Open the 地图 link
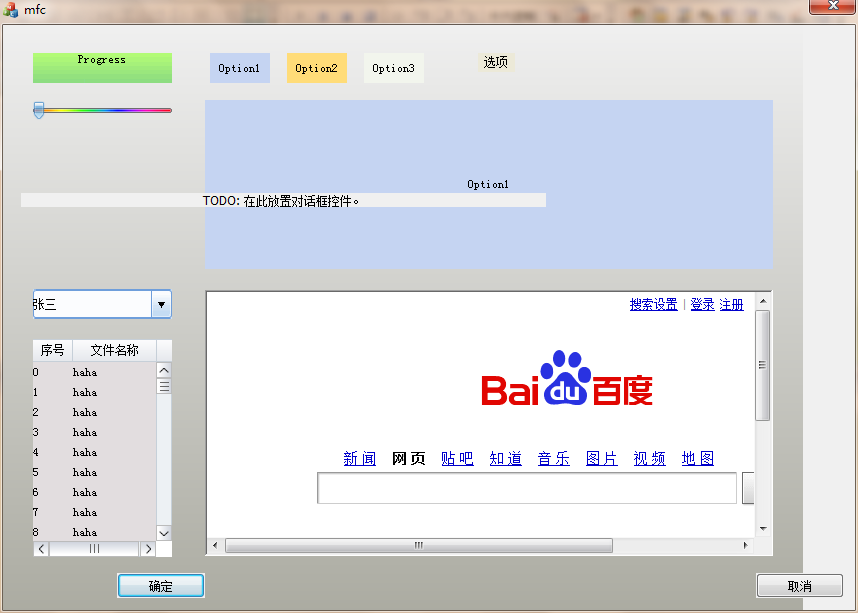This screenshot has width=858, height=613. point(698,458)
